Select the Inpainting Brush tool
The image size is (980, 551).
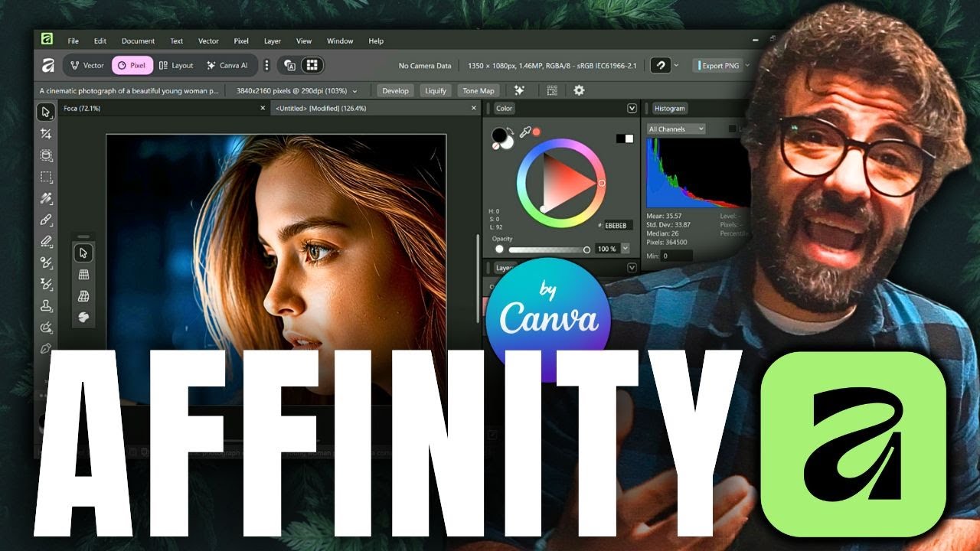click(46, 327)
